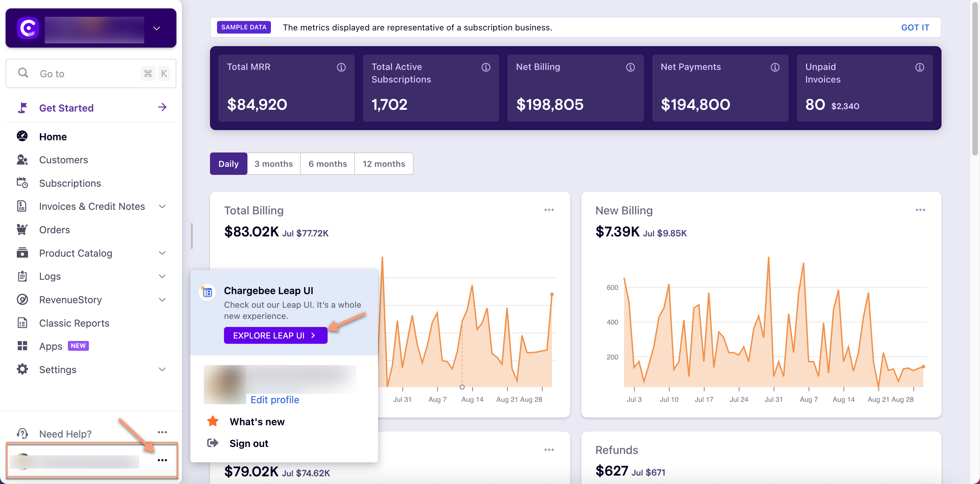Screen dimensions: 980x484
Task: Click EXPLORE LEAP UI button
Action: pyautogui.click(x=275, y=335)
